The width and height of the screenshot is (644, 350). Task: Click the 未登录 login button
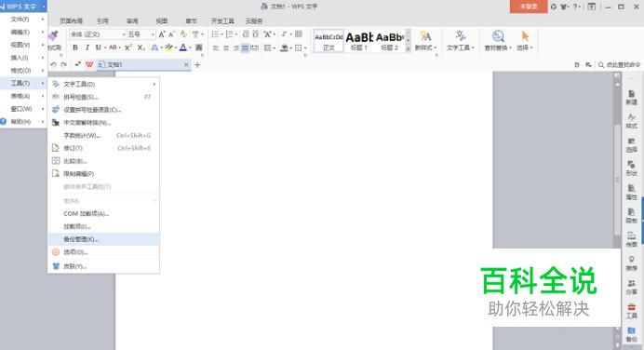click(x=529, y=7)
